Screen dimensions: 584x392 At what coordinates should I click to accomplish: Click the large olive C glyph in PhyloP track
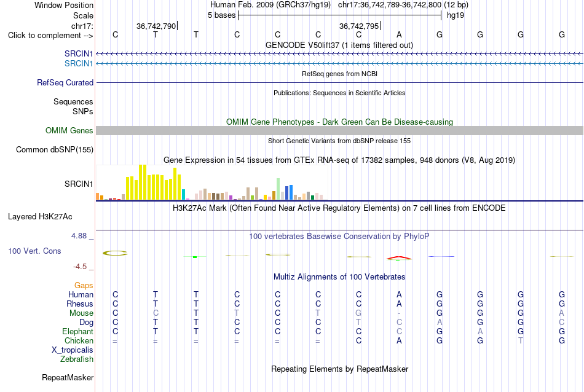click(x=115, y=253)
